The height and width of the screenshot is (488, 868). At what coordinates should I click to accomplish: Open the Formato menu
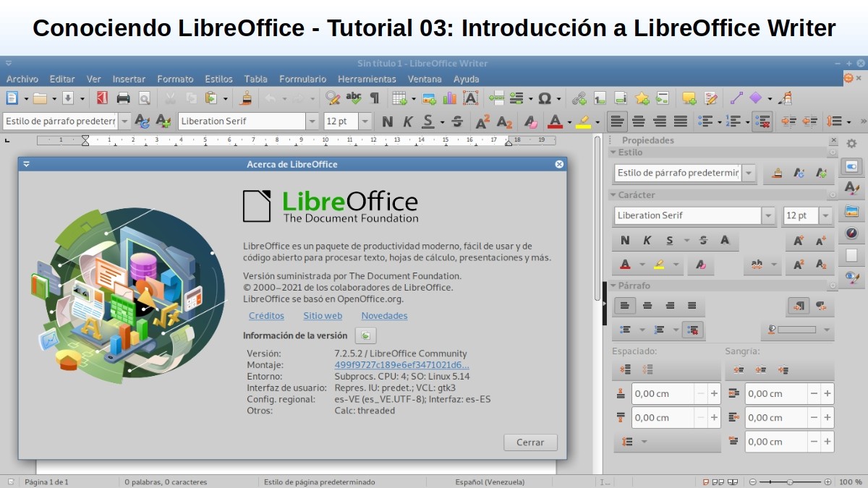coord(175,79)
